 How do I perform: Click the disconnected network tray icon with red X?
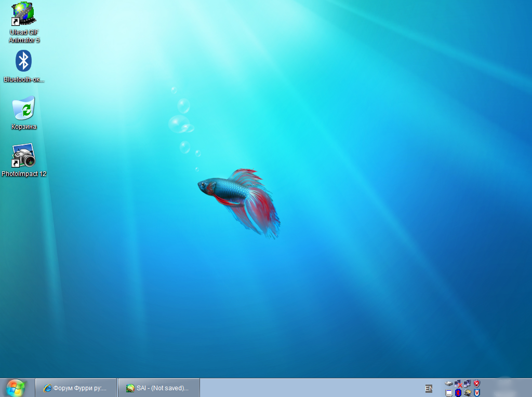[458, 384]
